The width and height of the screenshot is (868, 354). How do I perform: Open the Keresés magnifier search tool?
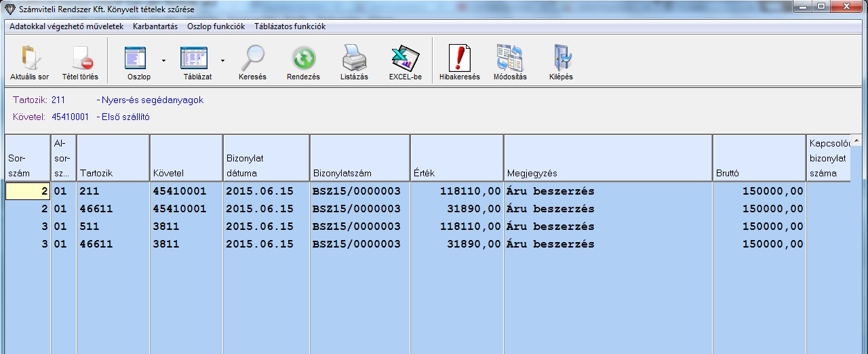tap(252, 58)
